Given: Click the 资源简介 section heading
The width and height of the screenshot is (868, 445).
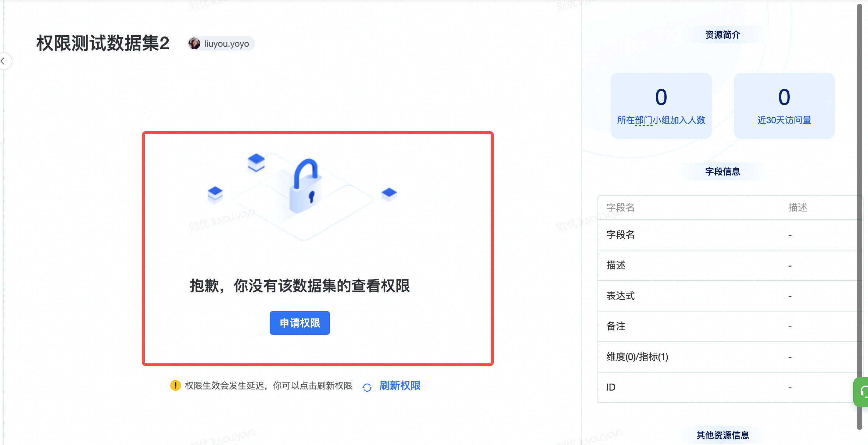Looking at the screenshot, I should click(722, 35).
